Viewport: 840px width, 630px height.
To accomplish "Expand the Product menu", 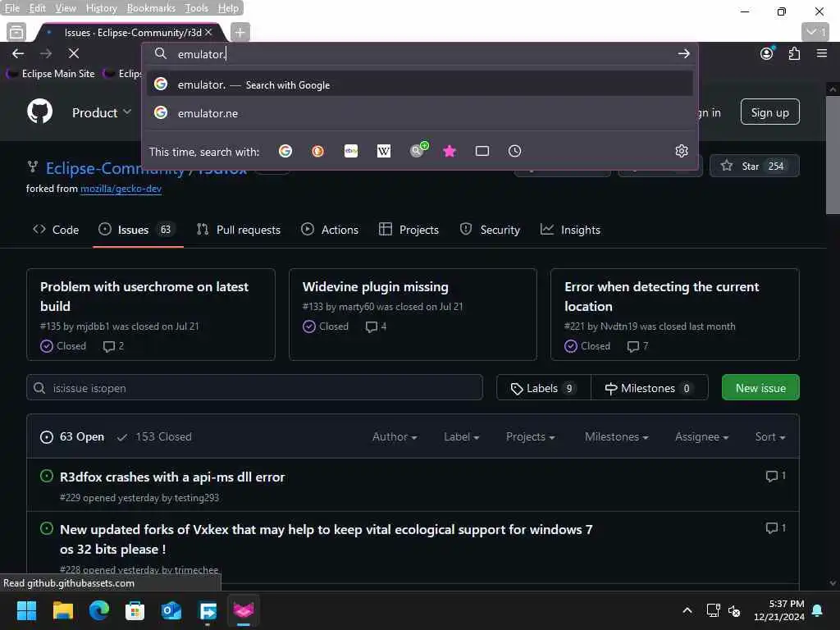I will (101, 112).
